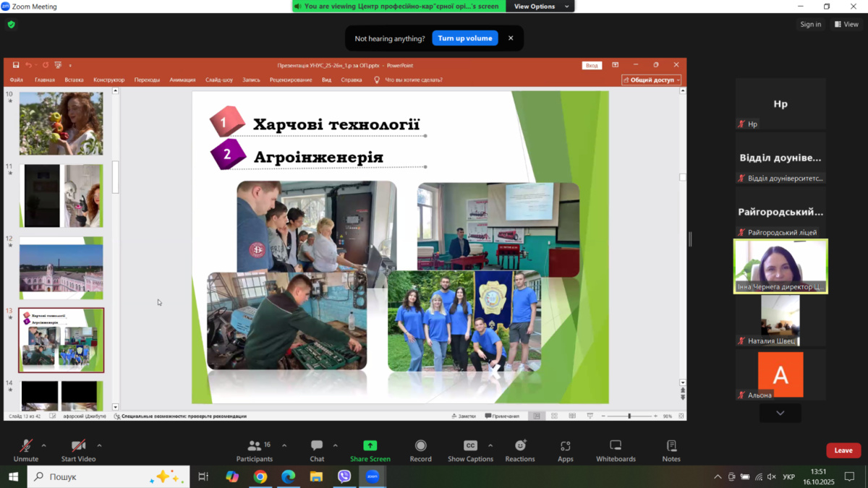The width and height of the screenshot is (868, 488).
Task: Open the View layout menu
Action: click(846, 25)
